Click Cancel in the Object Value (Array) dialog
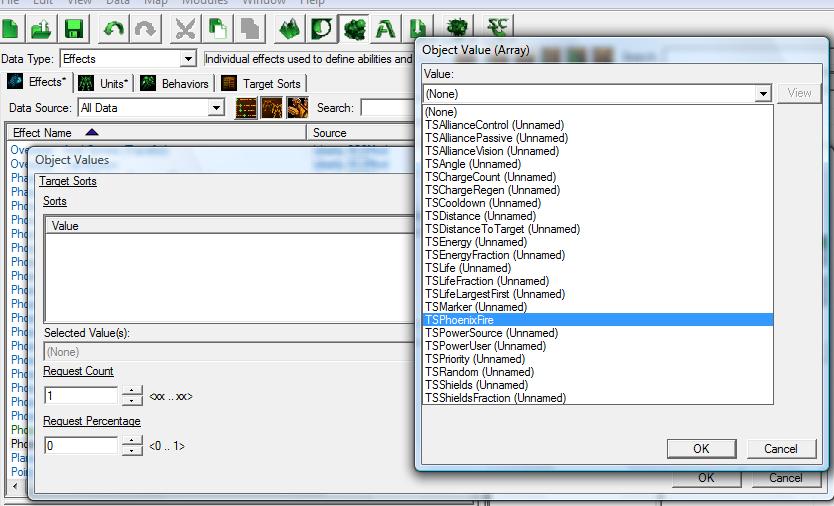This screenshot has width=834, height=506. coord(781,449)
